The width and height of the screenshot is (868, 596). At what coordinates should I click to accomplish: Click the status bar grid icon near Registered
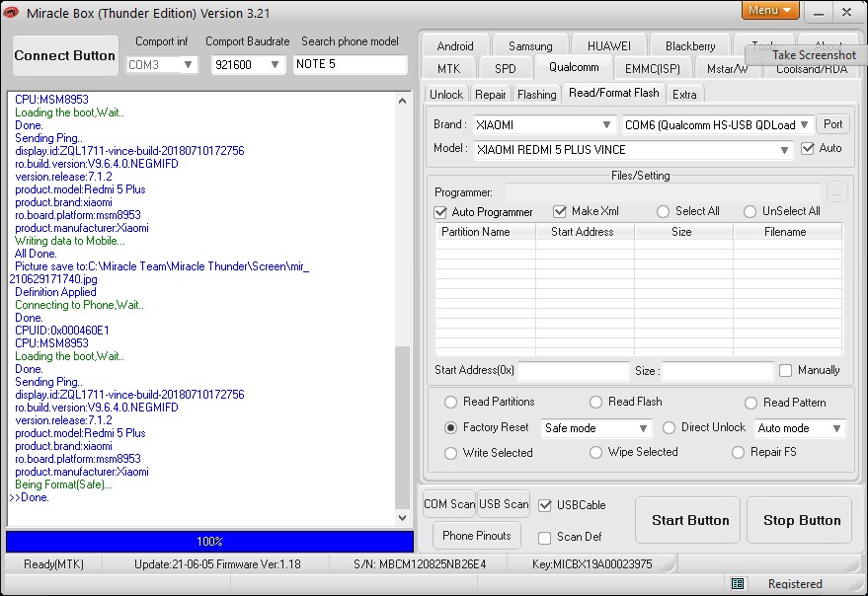pyautogui.click(x=738, y=583)
